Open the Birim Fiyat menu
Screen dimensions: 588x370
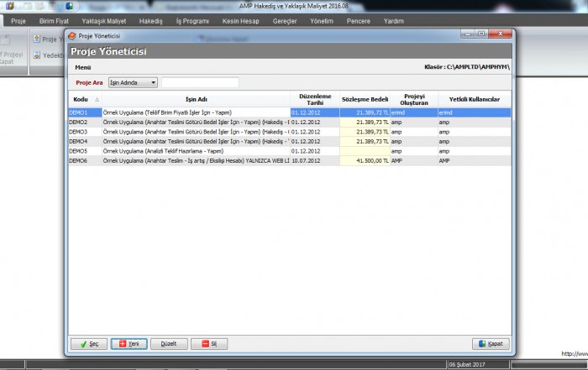pos(54,20)
